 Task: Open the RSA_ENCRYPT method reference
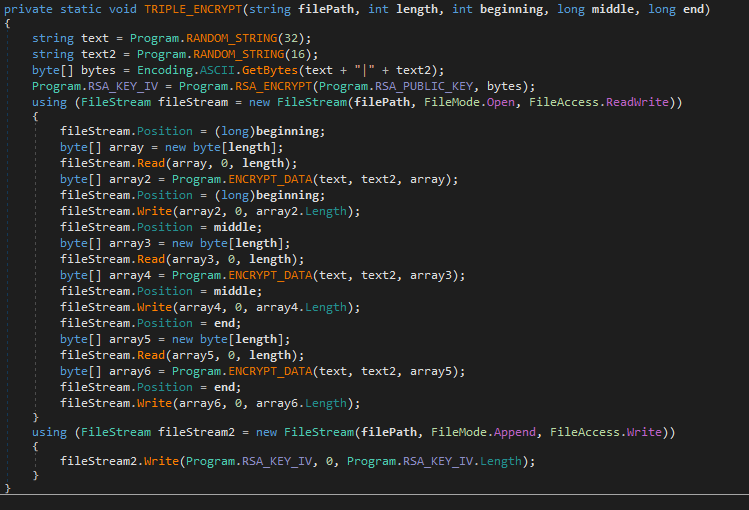coord(274,86)
